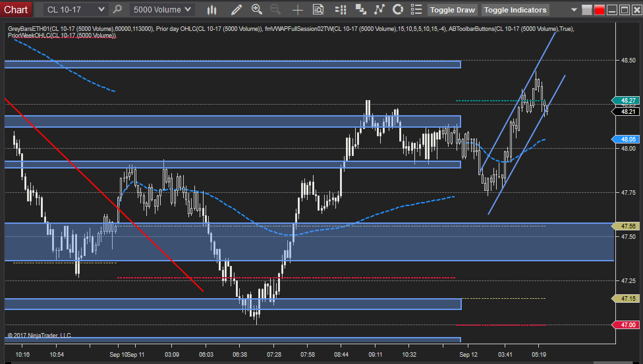
Task: Click the 10:54 time axis label
Action: (x=57, y=355)
